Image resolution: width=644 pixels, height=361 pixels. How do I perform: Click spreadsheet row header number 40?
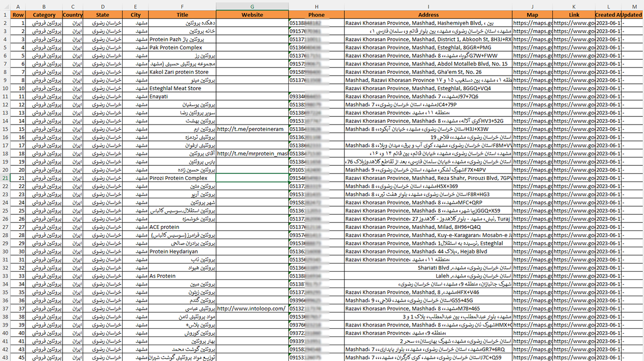[x=5, y=333]
